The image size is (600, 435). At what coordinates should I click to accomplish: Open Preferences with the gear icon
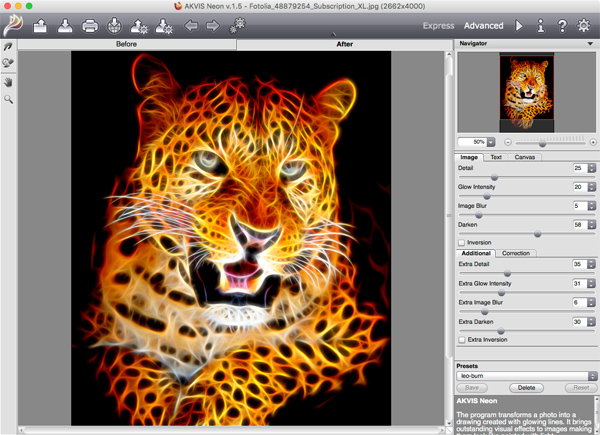[585, 25]
